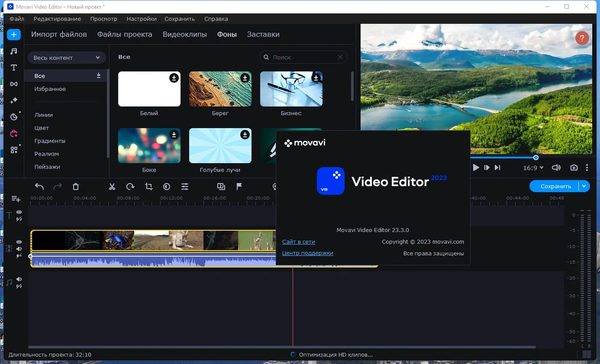Delete the selected clip with trash icon
The height and width of the screenshot is (364, 600).
pyautogui.click(x=75, y=186)
